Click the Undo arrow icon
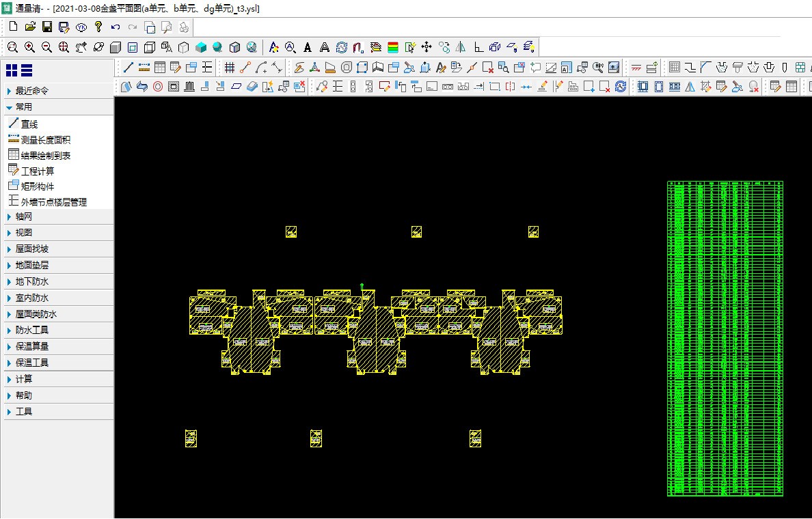The height and width of the screenshot is (519, 812). [x=115, y=27]
